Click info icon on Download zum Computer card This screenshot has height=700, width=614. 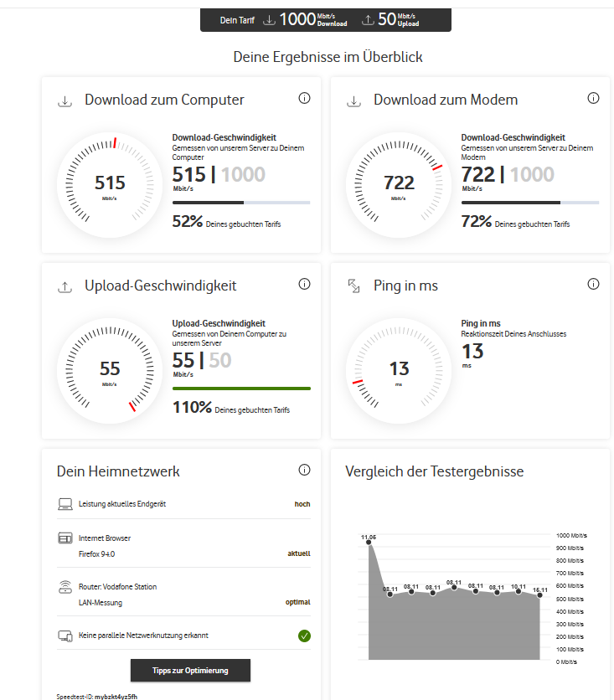point(304,99)
